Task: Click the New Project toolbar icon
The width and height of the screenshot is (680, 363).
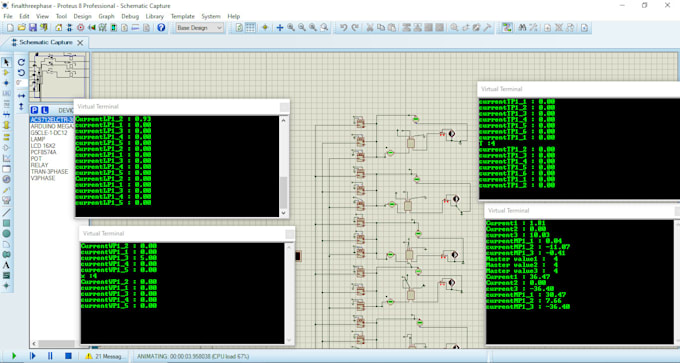Action: click(x=10, y=28)
